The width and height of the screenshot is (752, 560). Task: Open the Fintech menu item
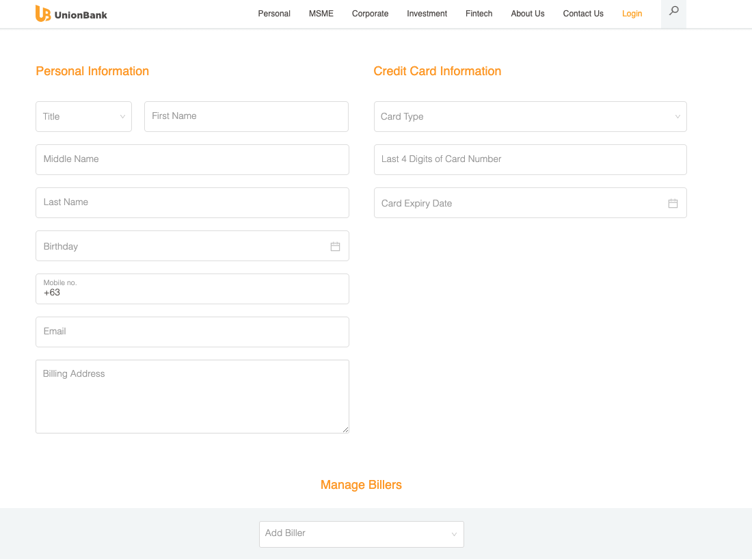(x=479, y=14)
